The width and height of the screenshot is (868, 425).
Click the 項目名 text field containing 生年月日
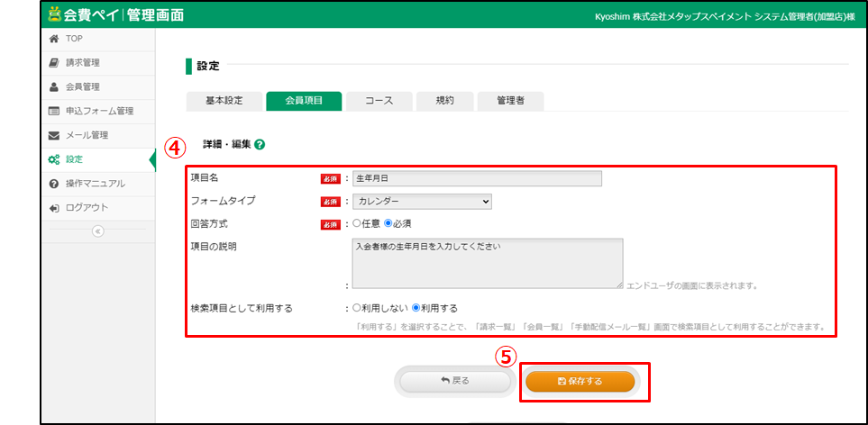coord(477,178)
